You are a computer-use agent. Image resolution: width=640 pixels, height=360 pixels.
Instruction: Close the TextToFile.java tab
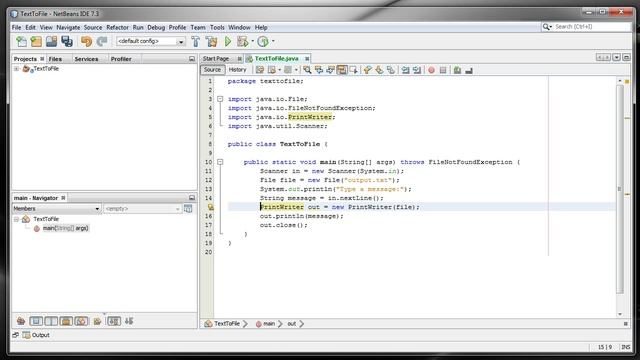(307, 59)
